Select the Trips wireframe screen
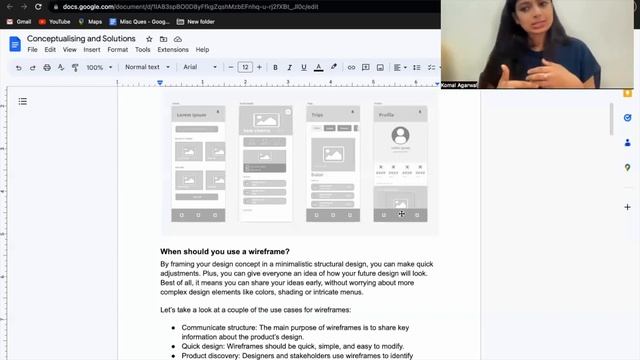This screenshot has width=640, height=360. [x=333, y=164]
